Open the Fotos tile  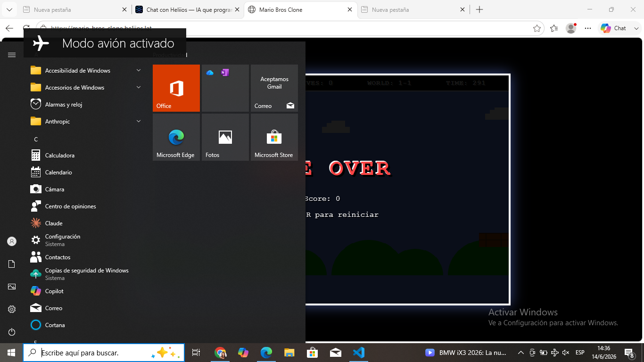225,137
